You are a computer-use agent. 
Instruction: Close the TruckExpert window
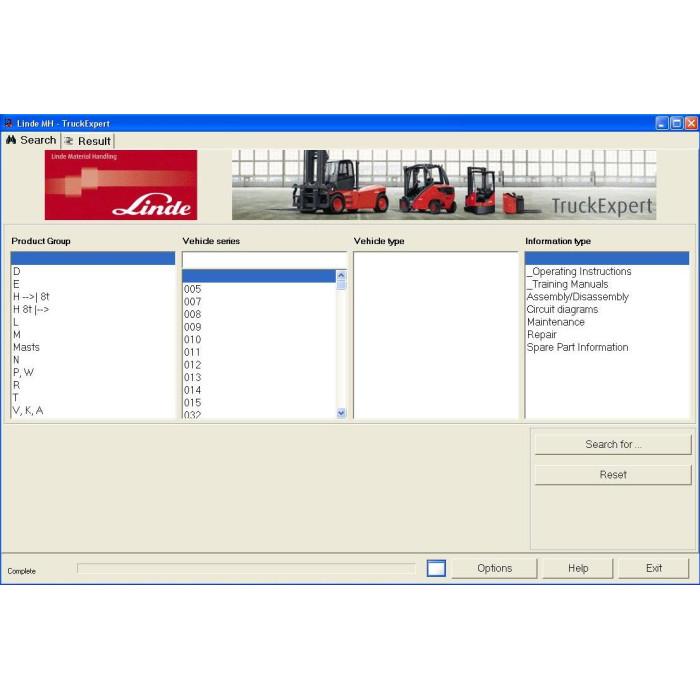(691, 123)
